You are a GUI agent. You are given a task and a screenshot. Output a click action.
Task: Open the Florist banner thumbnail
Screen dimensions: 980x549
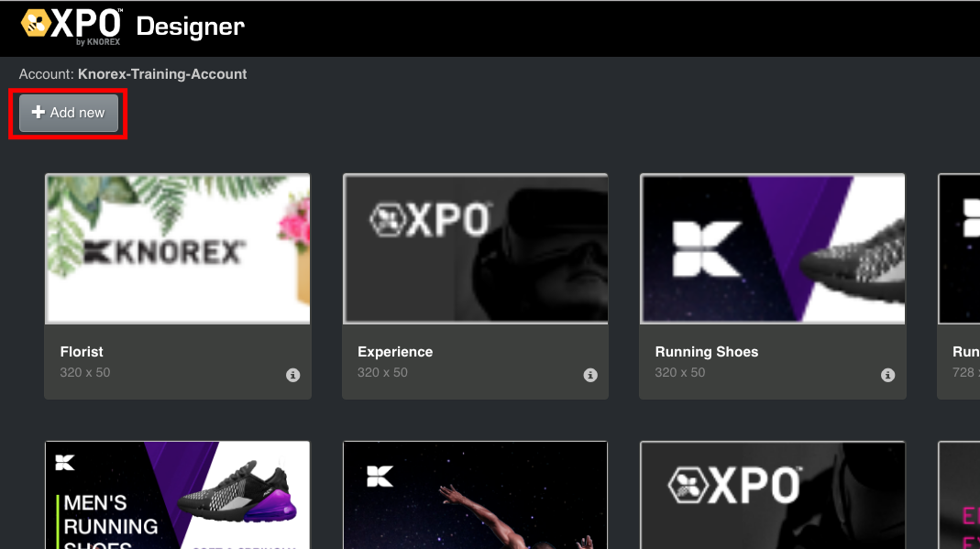pyautogui.click(x=178, y=249)
